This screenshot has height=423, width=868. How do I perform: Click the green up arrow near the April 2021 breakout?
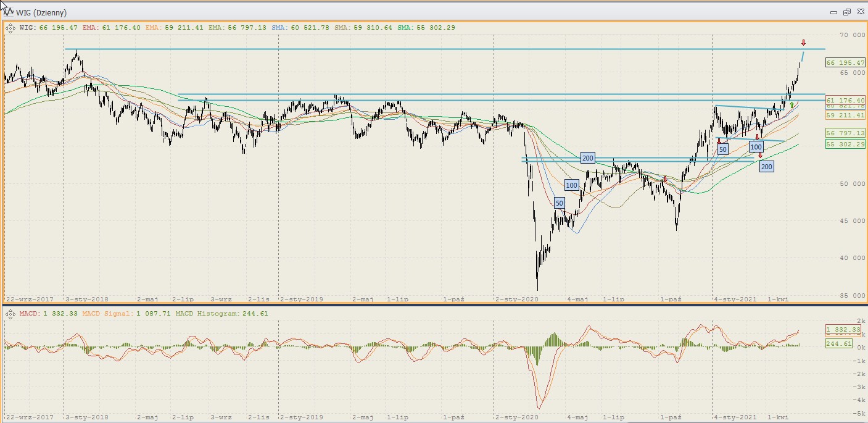(792, 105)
